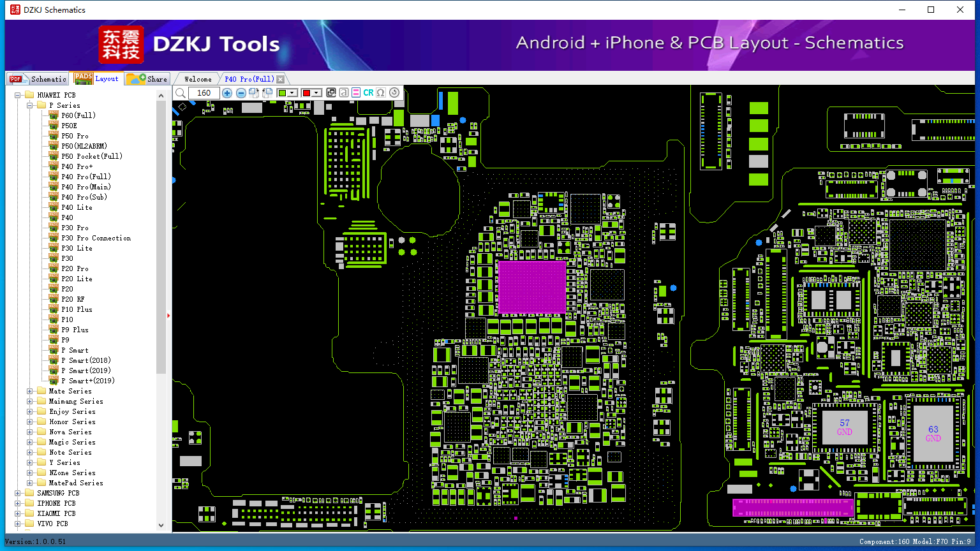
Task: Click the tree scrollbar down arrow
Action: [161, 525]
